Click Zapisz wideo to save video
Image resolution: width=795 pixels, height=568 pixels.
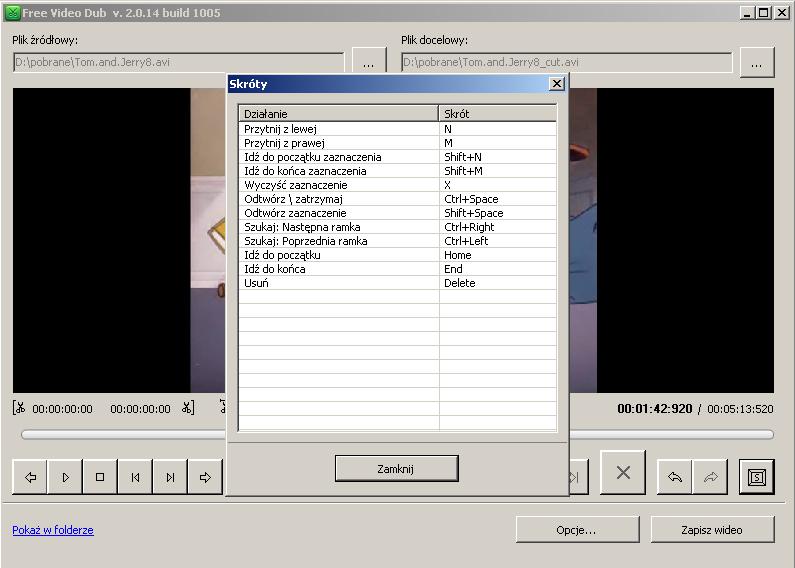[712, 530]
